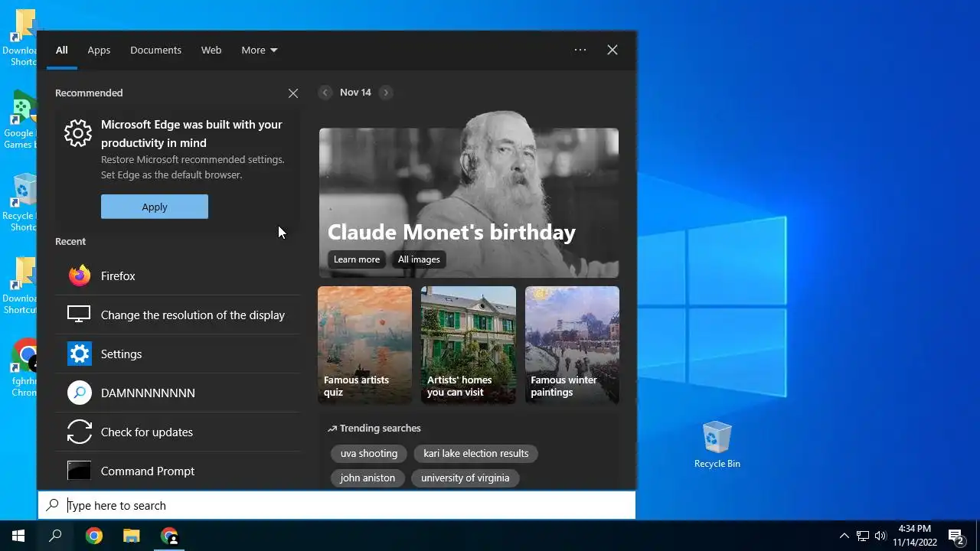The width and height of the screenshot is (980, 551).
Task: Click the monitor icon for display resolution
Action: point(79,315)
